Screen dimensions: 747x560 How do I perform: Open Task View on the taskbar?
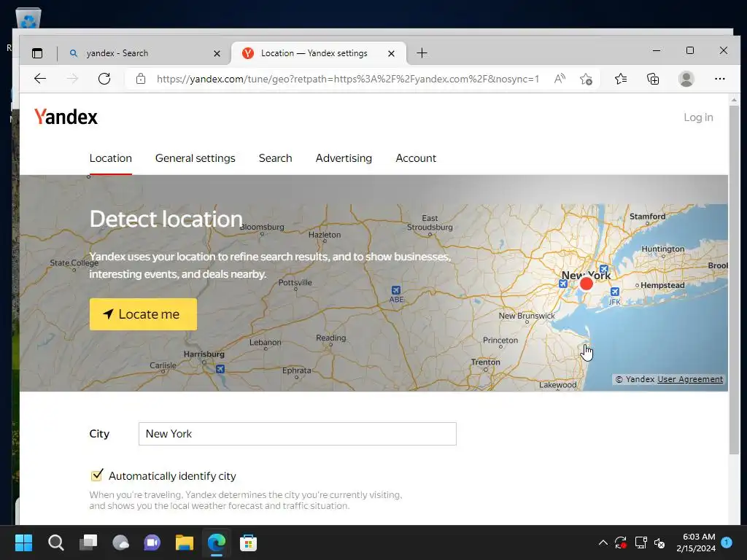(x=88, y=542)
